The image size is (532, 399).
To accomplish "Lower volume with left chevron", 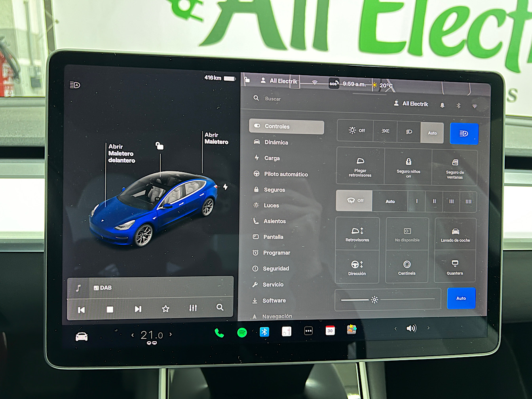I will tap(395, 329).
